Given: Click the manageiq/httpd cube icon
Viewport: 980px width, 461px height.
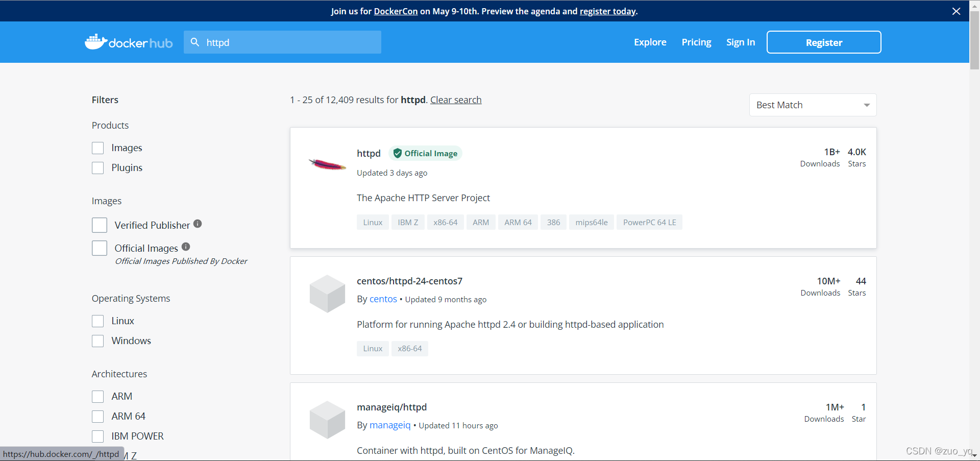Looking at the screenshot, I should click(x=327, y=420).
